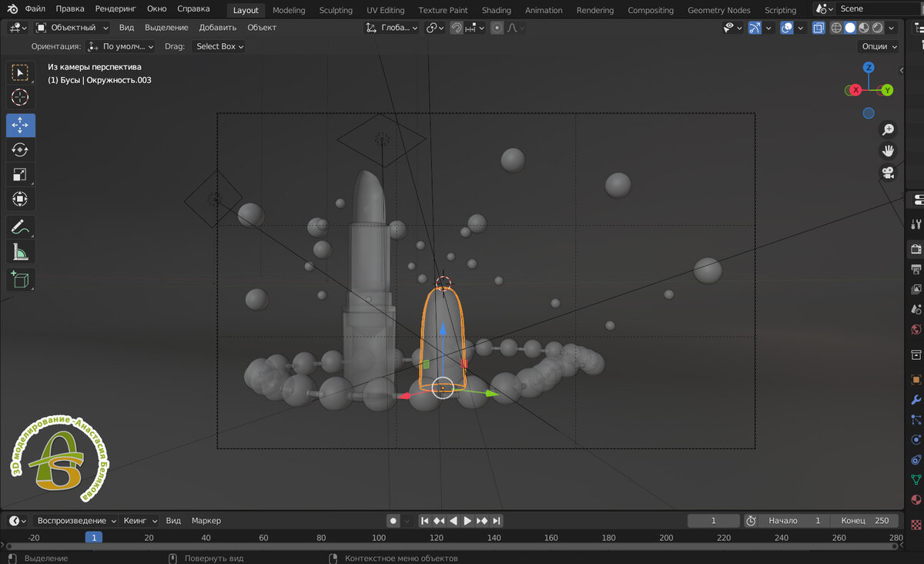Click the pan hand viewport button
The height and width of the screenshot is (564, 924).
(888, 151)
